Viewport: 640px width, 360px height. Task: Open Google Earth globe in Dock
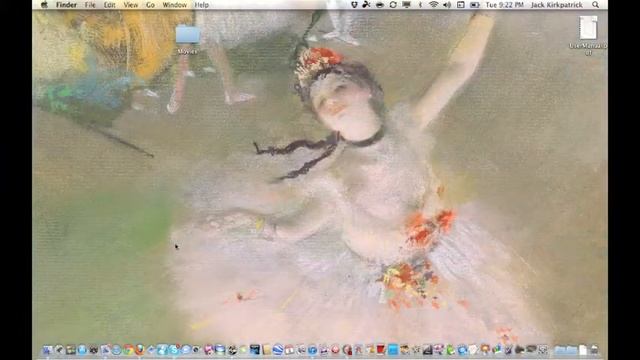click(x=278, y=350)
